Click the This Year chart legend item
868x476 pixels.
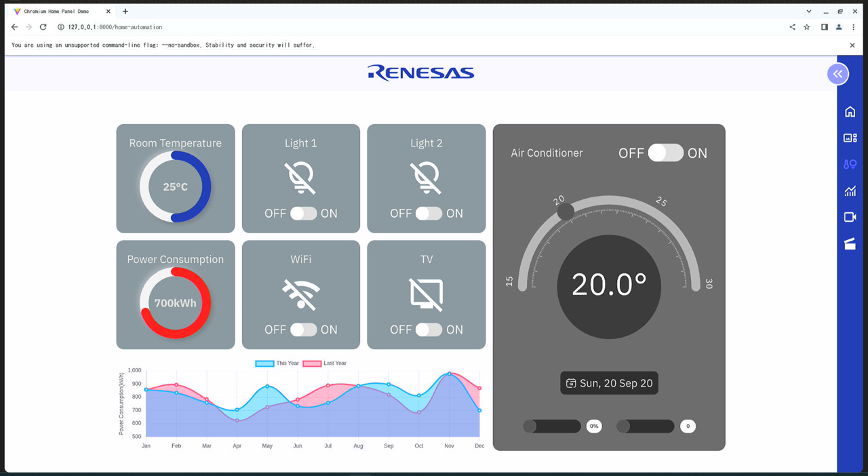coord(277,363)
